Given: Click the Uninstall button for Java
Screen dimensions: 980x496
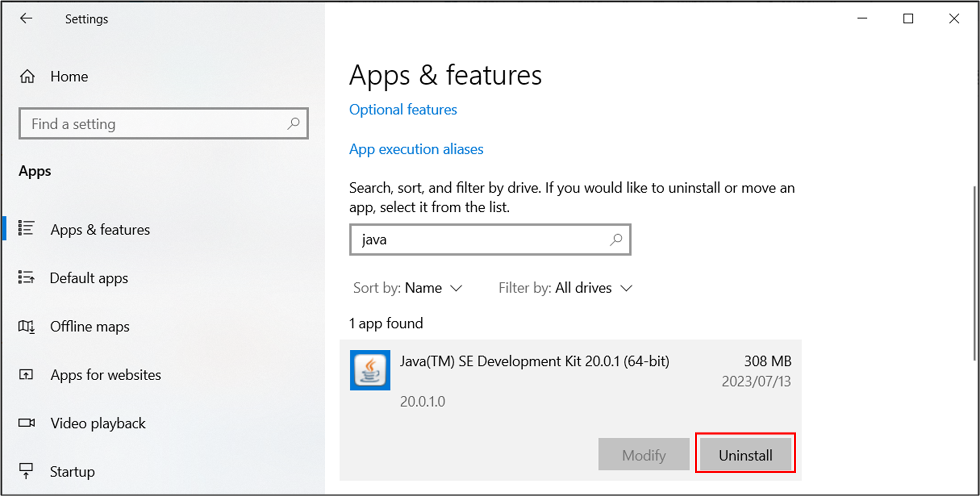Looking at the screenshot, I should (x=745, y=454).
